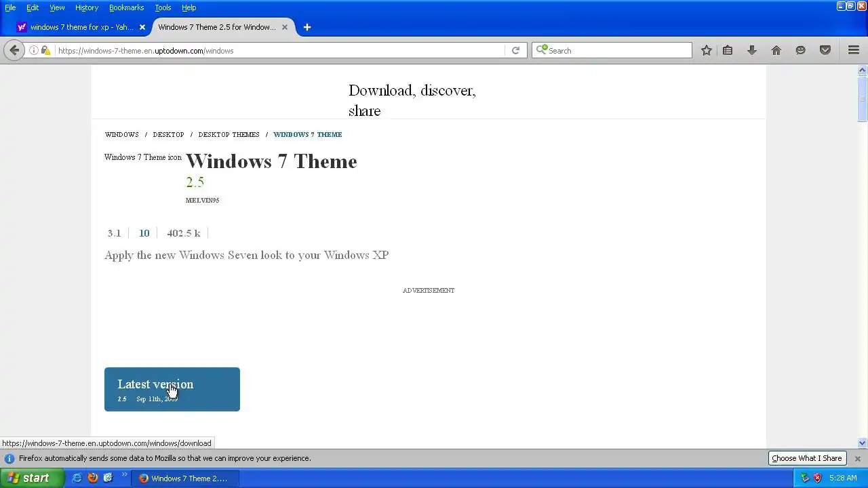The width and height of the screenshot is (868, 488).
Task: Open the View menu
Action: pyautogui.click(x=57, y=7)
